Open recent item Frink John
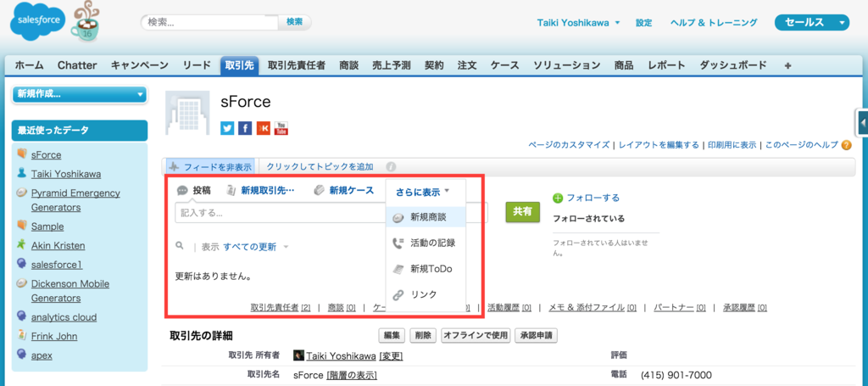The height and width of the screenshot is (386, 868). (x=54, y=336)
